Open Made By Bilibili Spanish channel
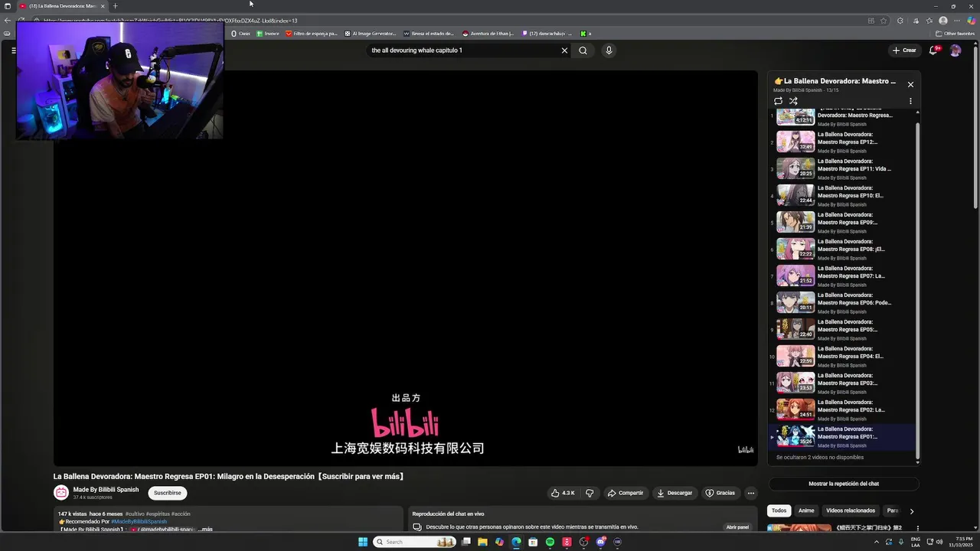980x551 pixels. (x=106, y=490)
